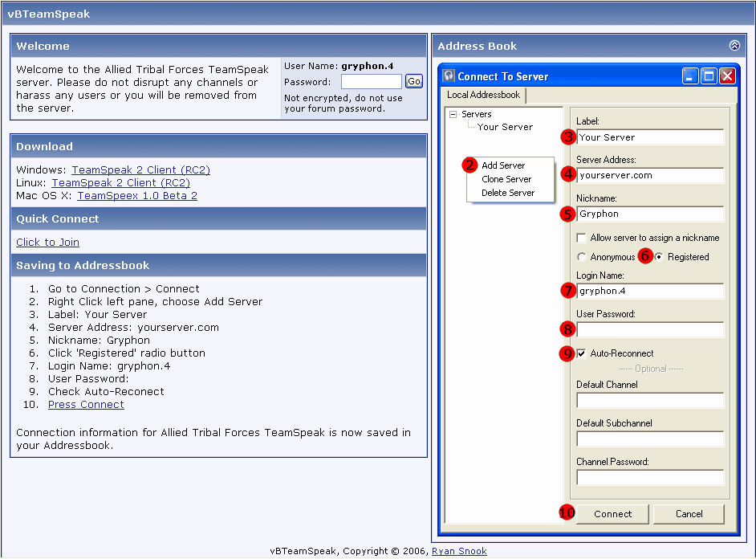This screenshot has width=756, height=559.
Task: Click the Default Channel input field
Action: pos(650,400)
